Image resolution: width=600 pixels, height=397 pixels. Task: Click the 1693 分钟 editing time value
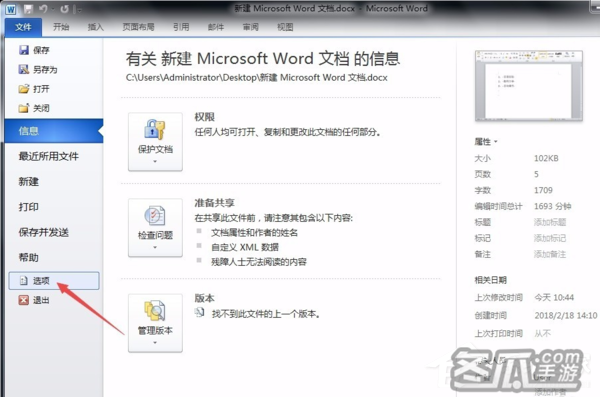pos(553,206)
